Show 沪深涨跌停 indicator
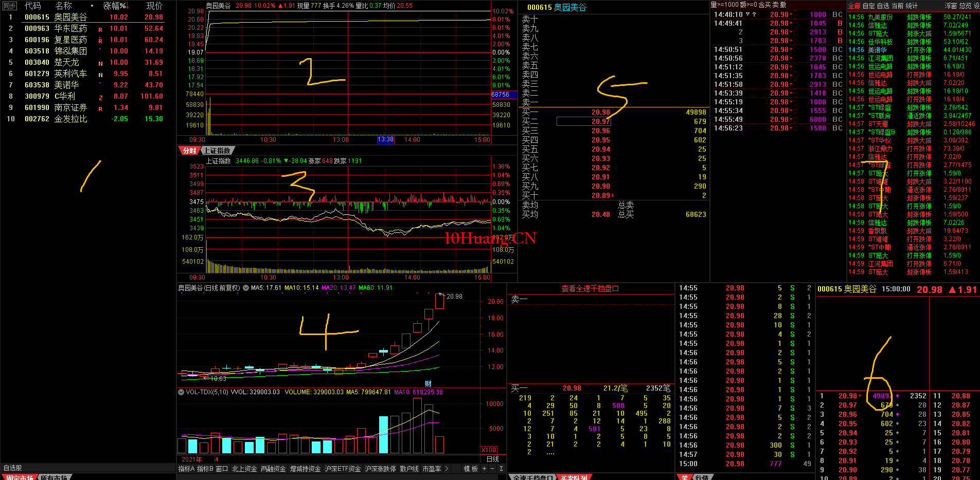 point(380,469)
